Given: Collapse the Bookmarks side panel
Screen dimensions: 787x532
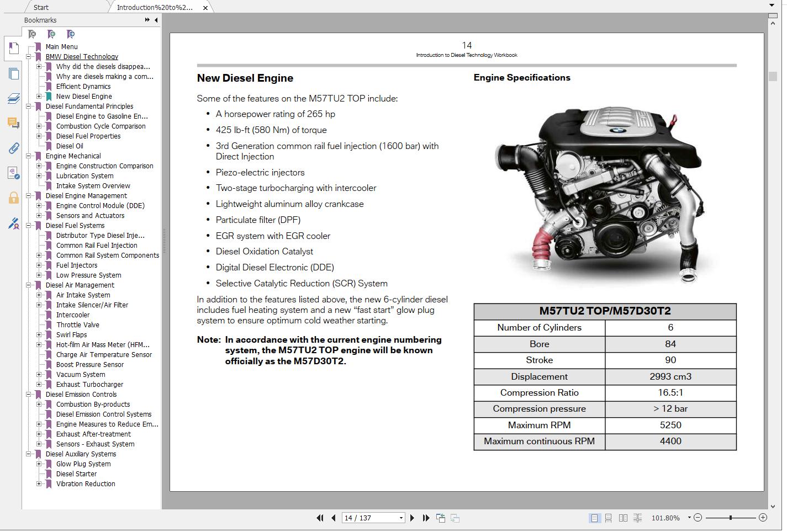Looking at the screenshot, I should [x=156, y=20].
